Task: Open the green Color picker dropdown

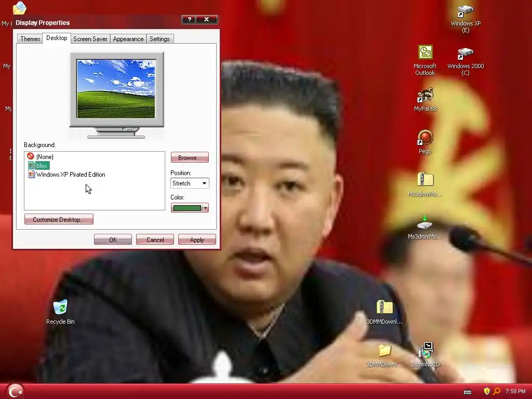Action: click(190, 208)
